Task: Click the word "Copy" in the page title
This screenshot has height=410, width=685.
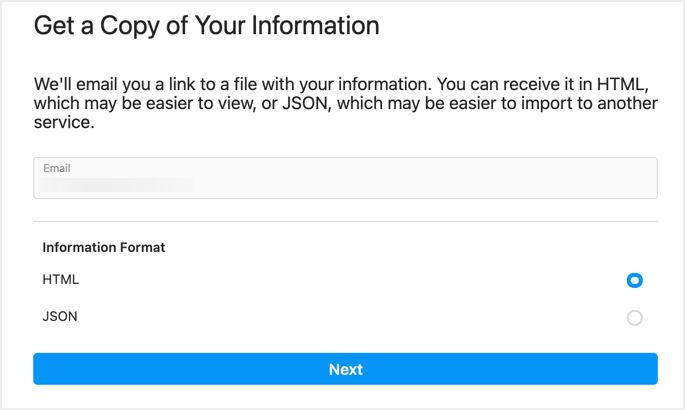Action: (137, 25)
